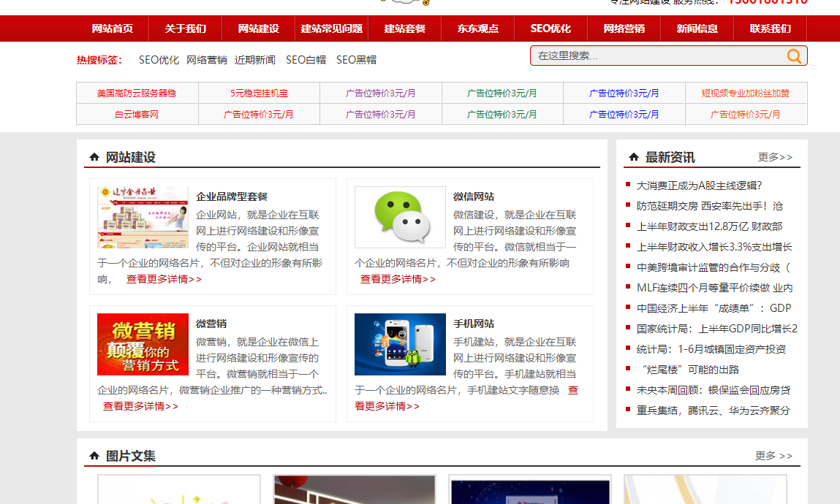Open the 建站套餐 navigation entry
Screen dimensions: 840x504
pyautogui.click(x=404, y=28)
